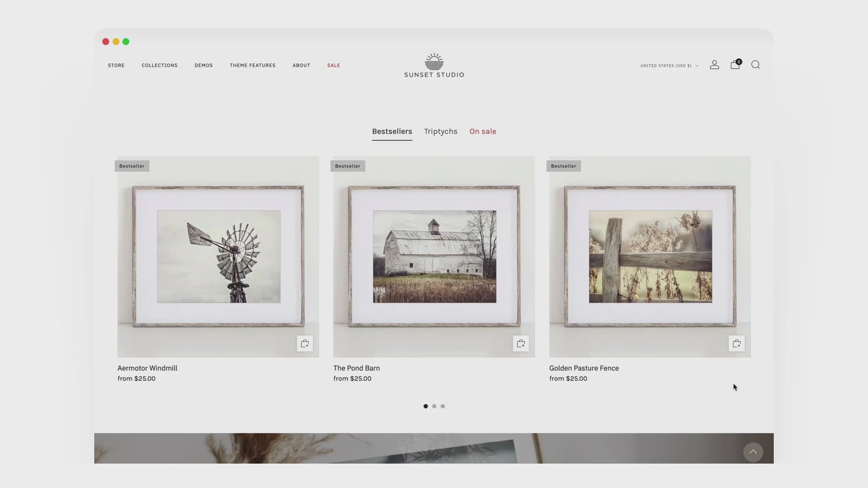The height and width of the screenshot is (488, 868).
Task: Select the second carousel dot
Action: pyautogui.click(x=434, y=406)
